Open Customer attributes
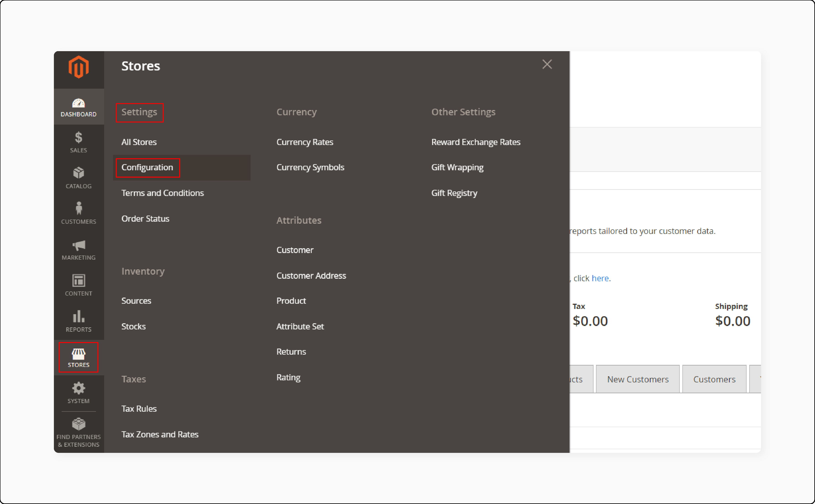The height and width of the screenshot is (504, 815). [295, 250]
